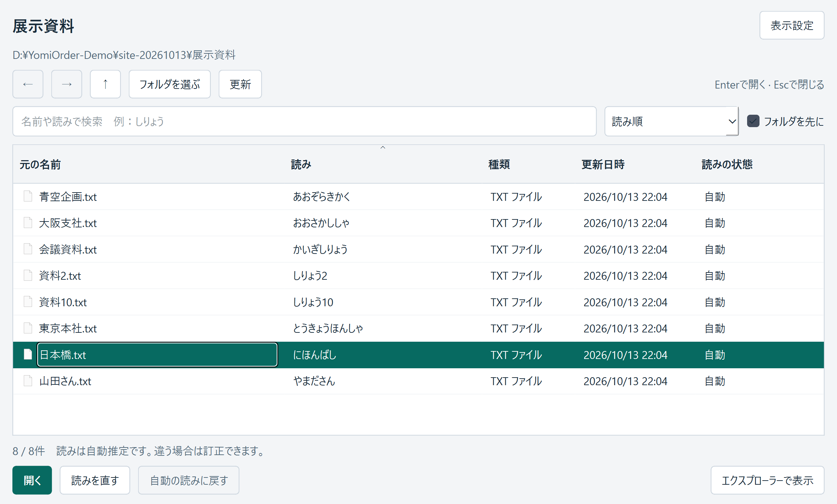This screenshot has width=837, height=504.
Task: Click the 表示設定 button
Action: (792, 25)
